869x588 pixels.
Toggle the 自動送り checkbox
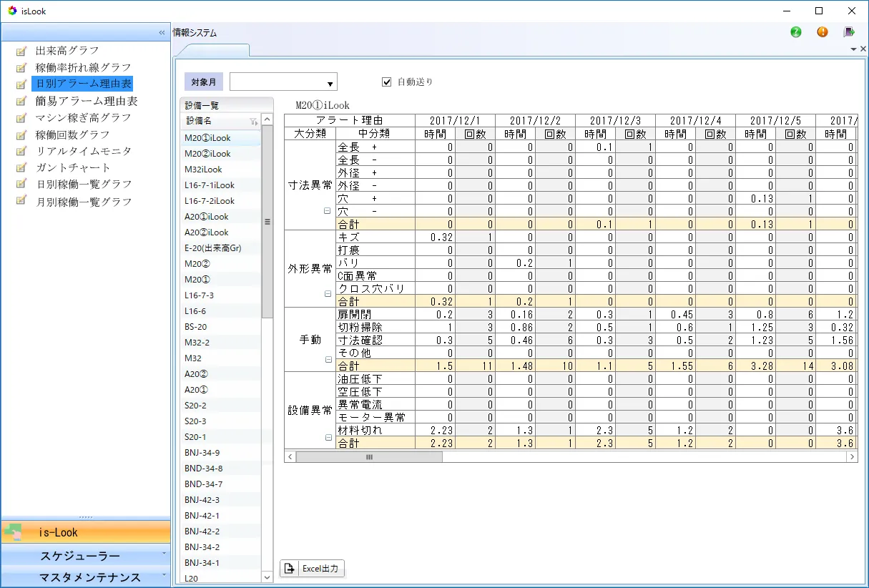[387, 82]
